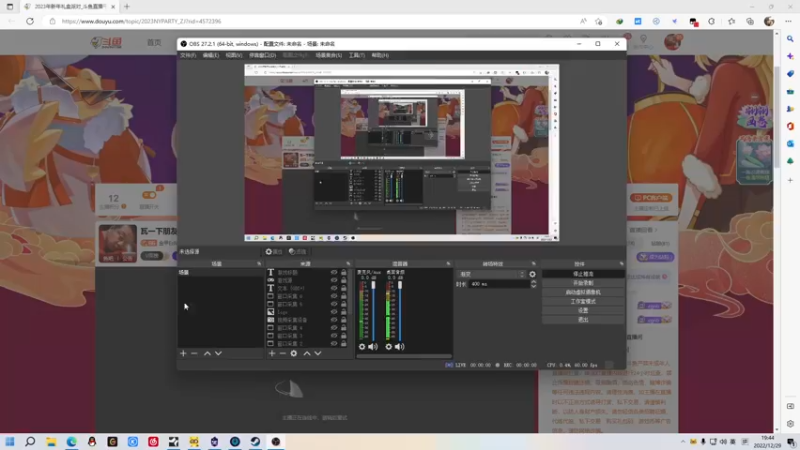Hide the 窗口采集 5 source
Viewport: 800px width, 450px height.
(334, 304)
